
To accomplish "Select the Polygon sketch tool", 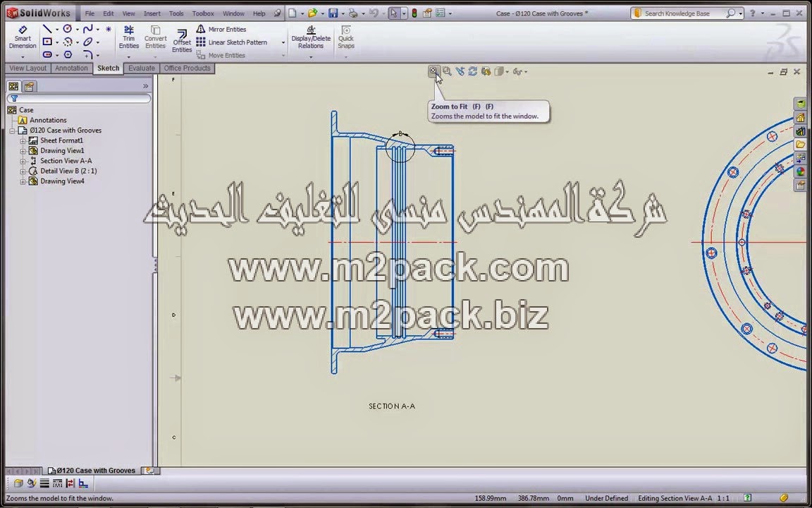I will point(68,54).
